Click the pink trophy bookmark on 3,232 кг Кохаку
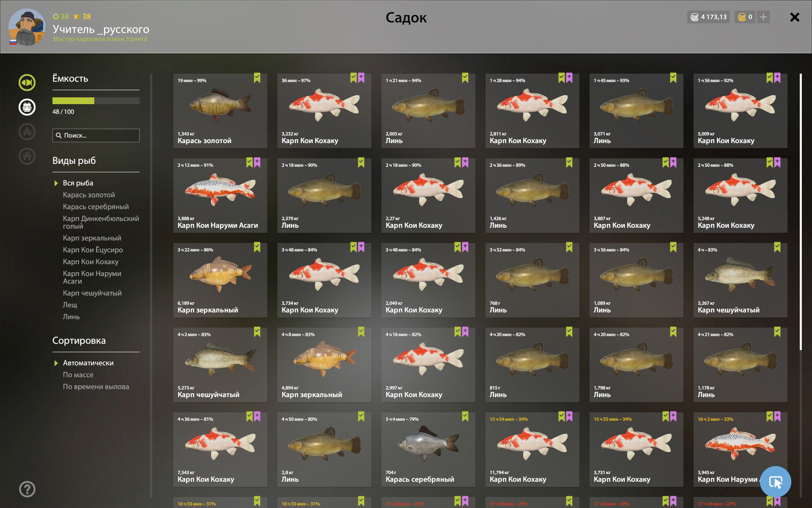Screen dimensions: 812x508 coord(361,77)
